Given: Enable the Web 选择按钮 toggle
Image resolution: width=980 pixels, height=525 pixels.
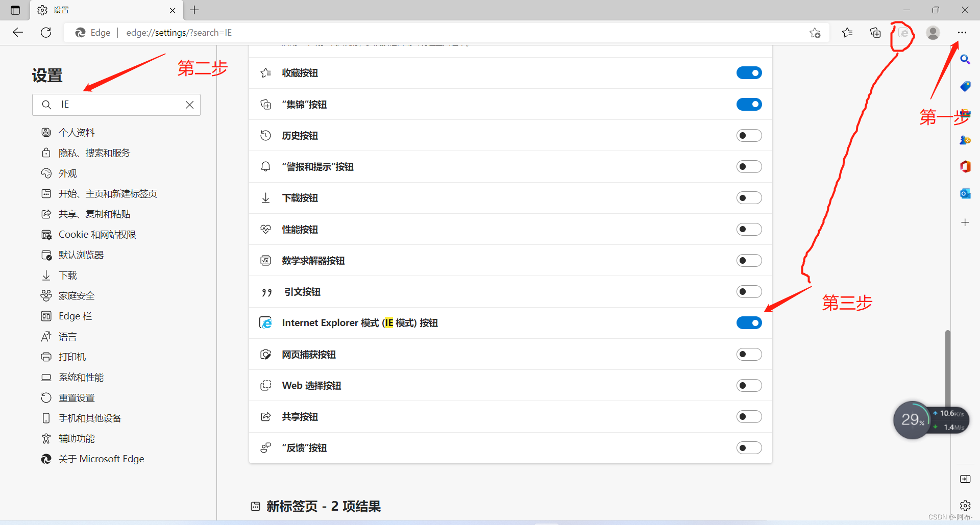Looking at the screenshot, I should [749, 386].
